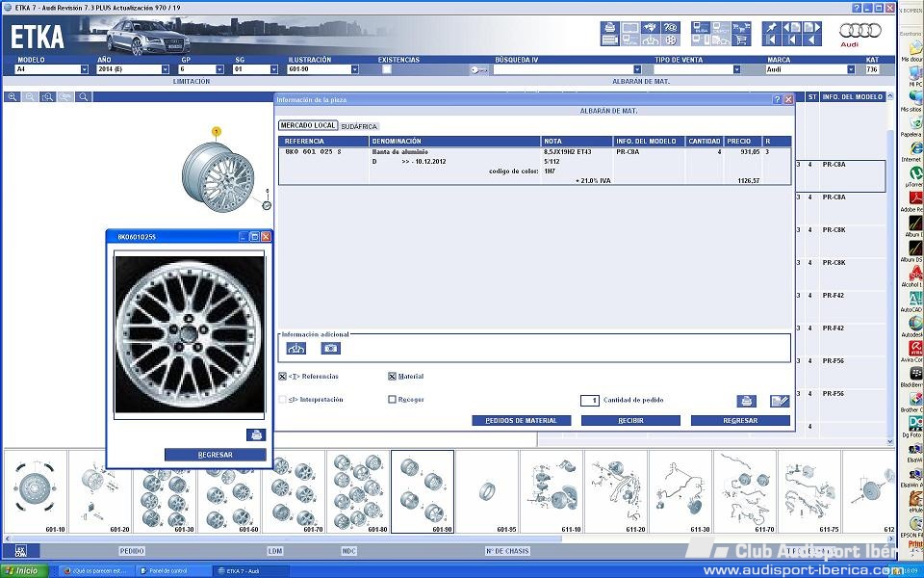Viewport: 924px width, 578px height.
Task: Print the wheel photo in 8K0601025S window
Action: 256,435
